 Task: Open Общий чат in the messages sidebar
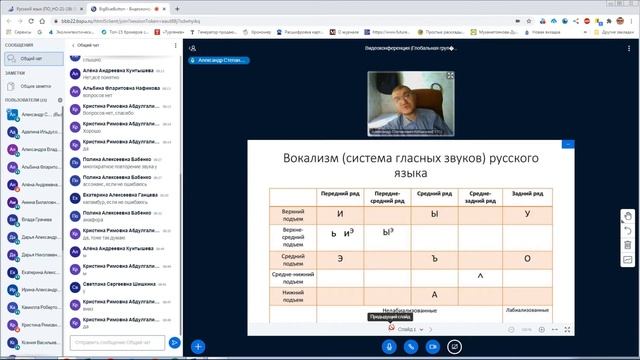(x=34, y=59)
